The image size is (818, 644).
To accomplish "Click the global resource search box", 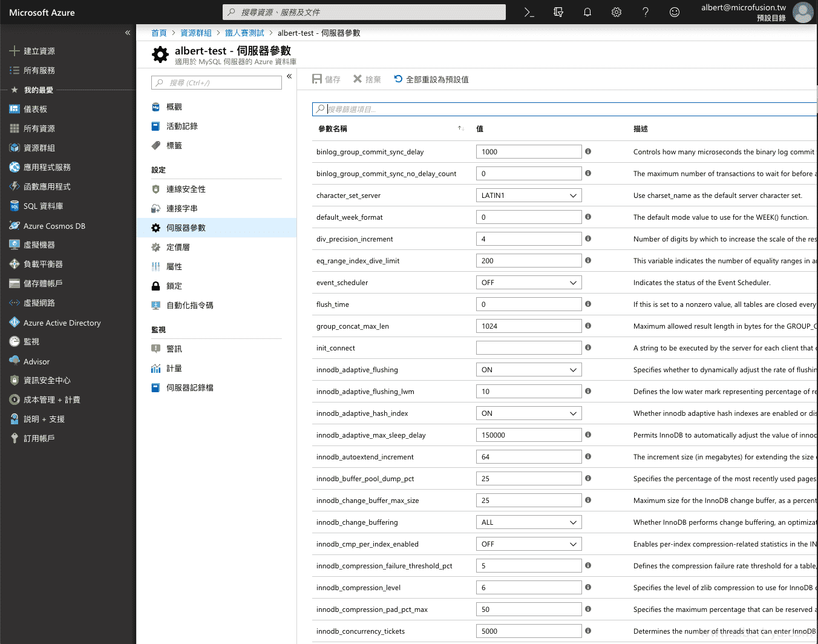I will [364, 12].
